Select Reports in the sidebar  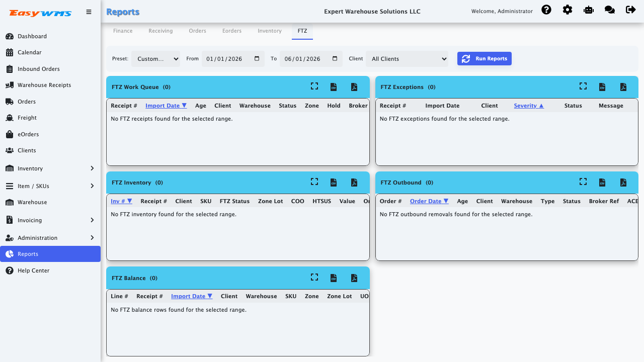coord(50,254)
